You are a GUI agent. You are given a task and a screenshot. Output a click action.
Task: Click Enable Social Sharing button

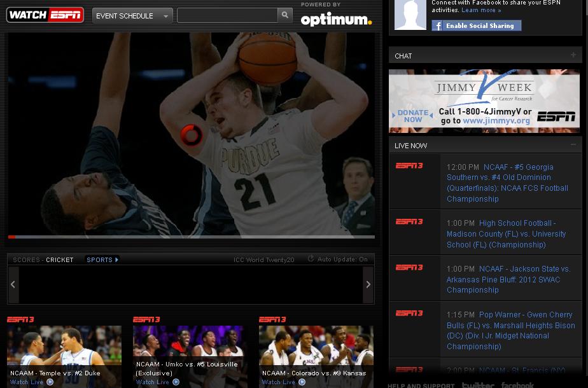point(476,25)
